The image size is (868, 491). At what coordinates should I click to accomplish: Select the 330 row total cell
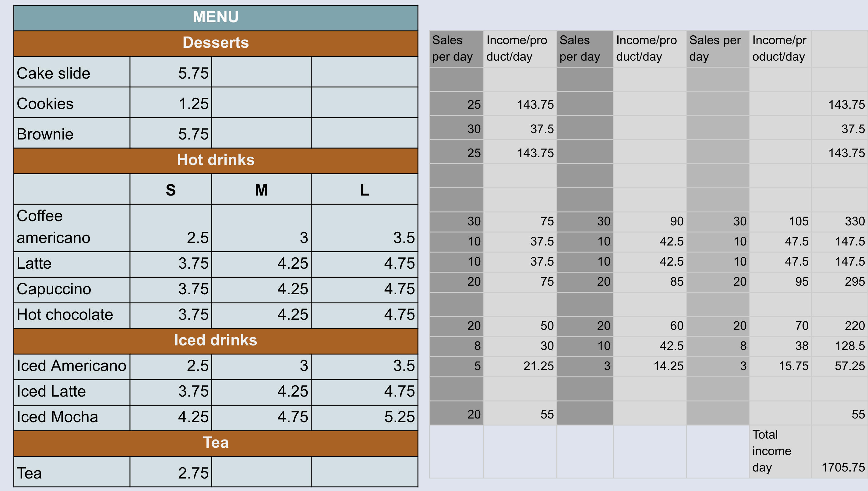[x=839, y=221]
